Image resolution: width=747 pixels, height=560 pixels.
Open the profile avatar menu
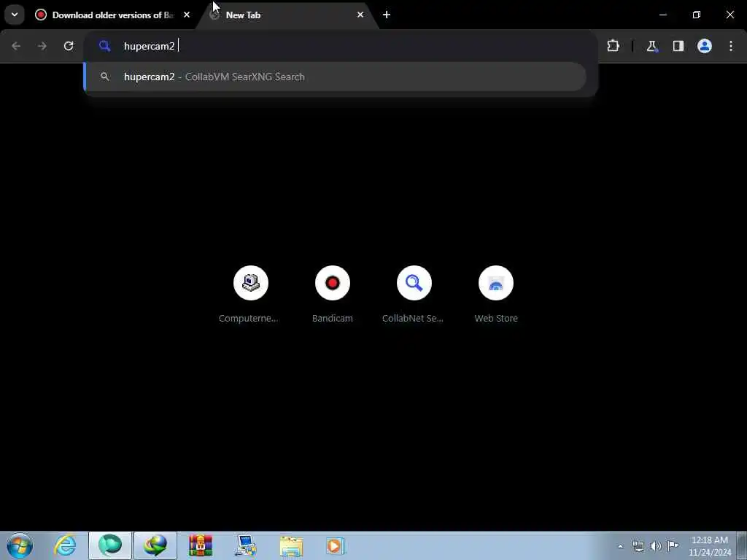point(704,46)
